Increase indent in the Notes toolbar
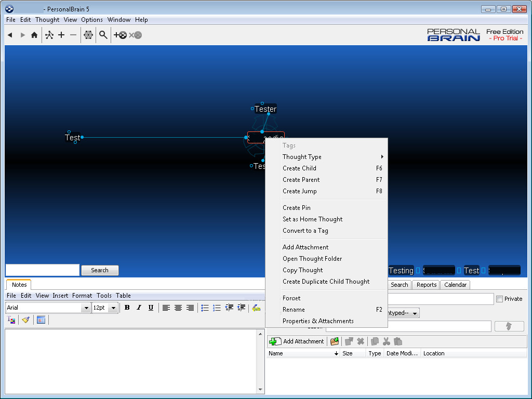The height and width of the screenshot is (399, 532). pyautogui.click(x=241, y=308)
